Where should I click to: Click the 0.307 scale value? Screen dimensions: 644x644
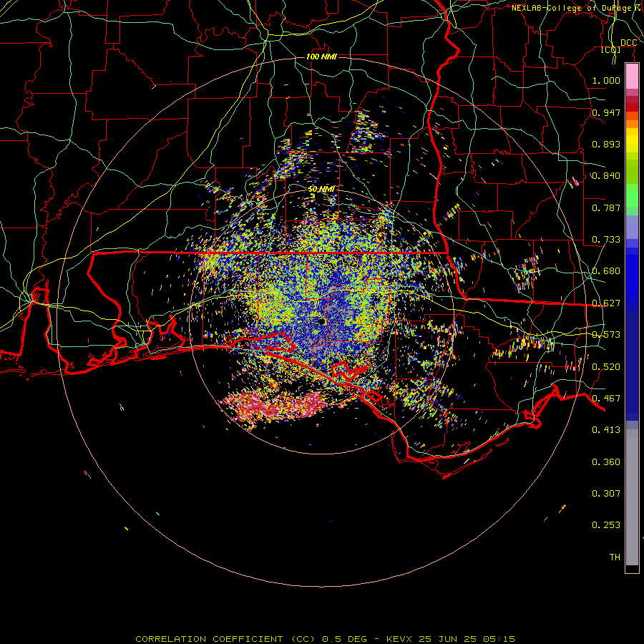tap(606, 494)
